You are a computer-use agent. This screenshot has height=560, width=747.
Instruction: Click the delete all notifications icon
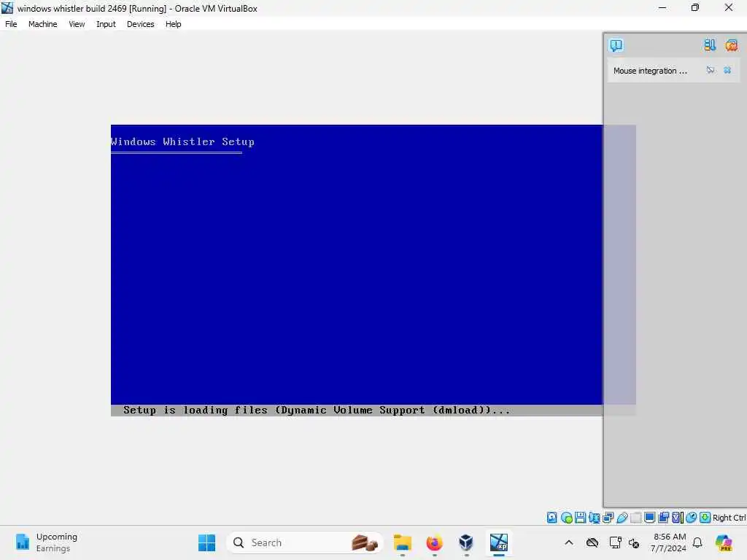click(x=731, y=45)
